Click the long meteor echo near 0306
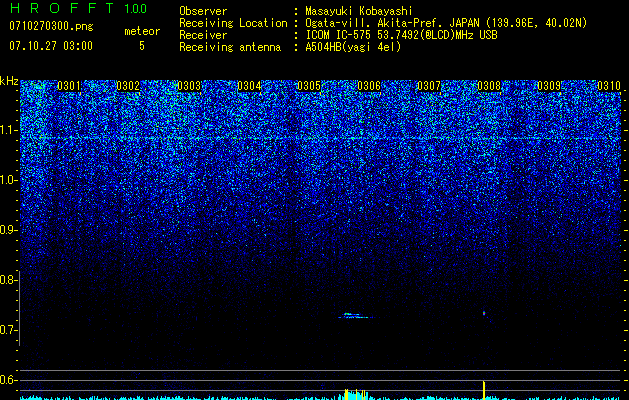Image resolution: width=629 pixels, height=400 pixels. tap(355, 316)
